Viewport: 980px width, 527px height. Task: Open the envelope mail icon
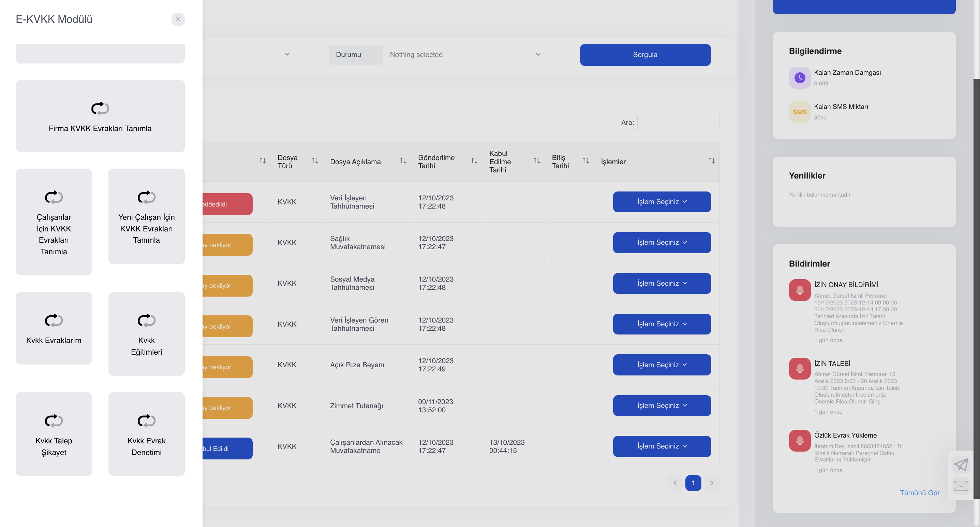click(x=961, y=486)
